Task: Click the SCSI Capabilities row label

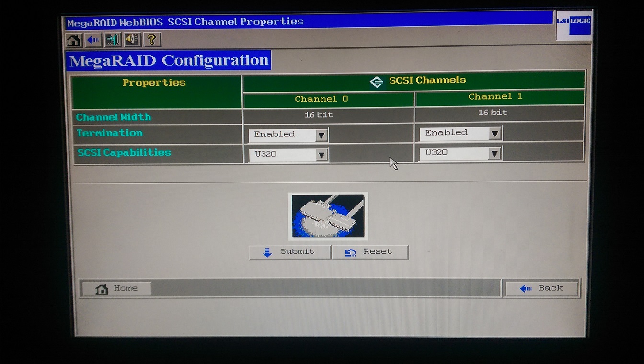Action: (124, 153)
